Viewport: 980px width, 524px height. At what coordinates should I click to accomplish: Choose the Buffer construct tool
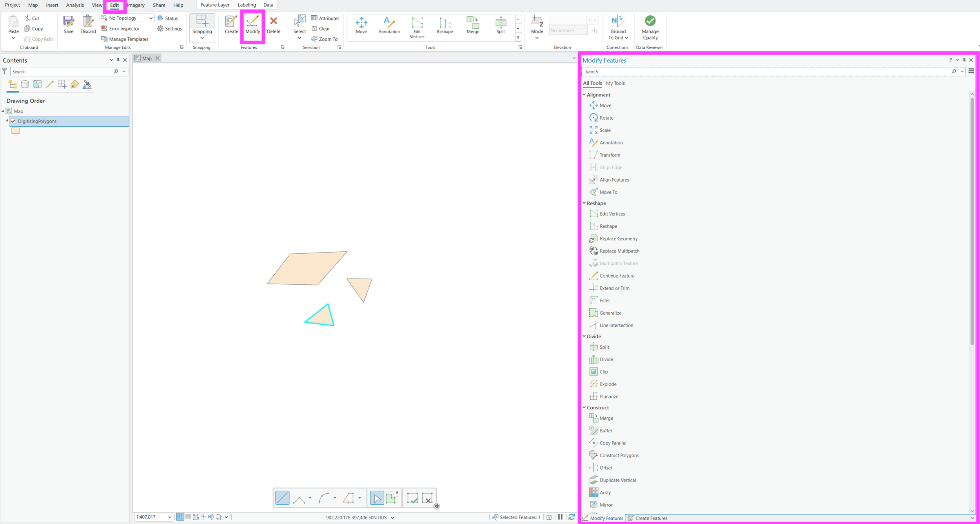[x=605, y=431]
